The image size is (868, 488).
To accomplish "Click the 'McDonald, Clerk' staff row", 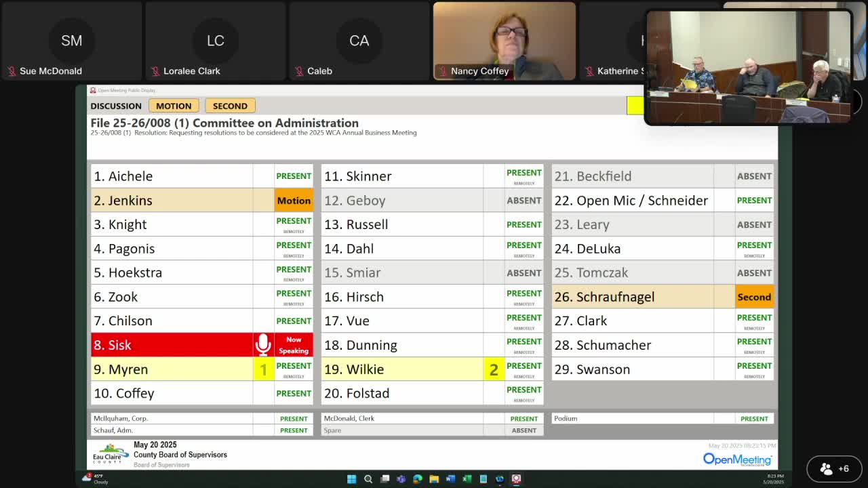I will click(x=433, y=419).
